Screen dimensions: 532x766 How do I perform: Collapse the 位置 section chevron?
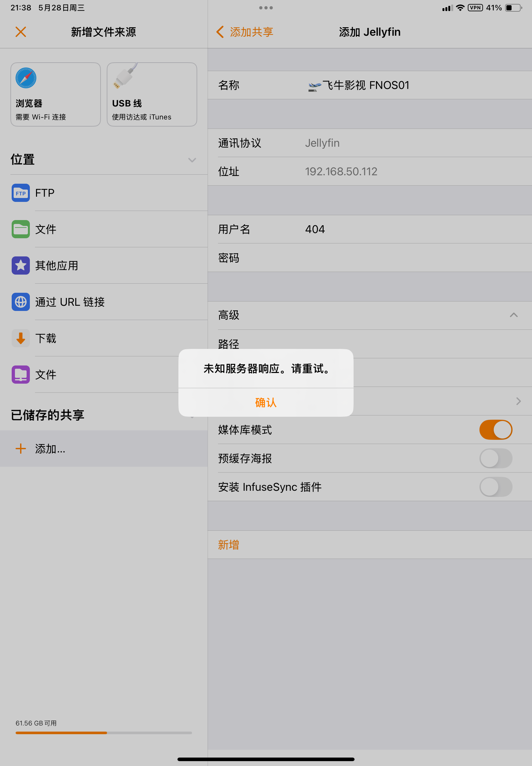coord(192,160)
